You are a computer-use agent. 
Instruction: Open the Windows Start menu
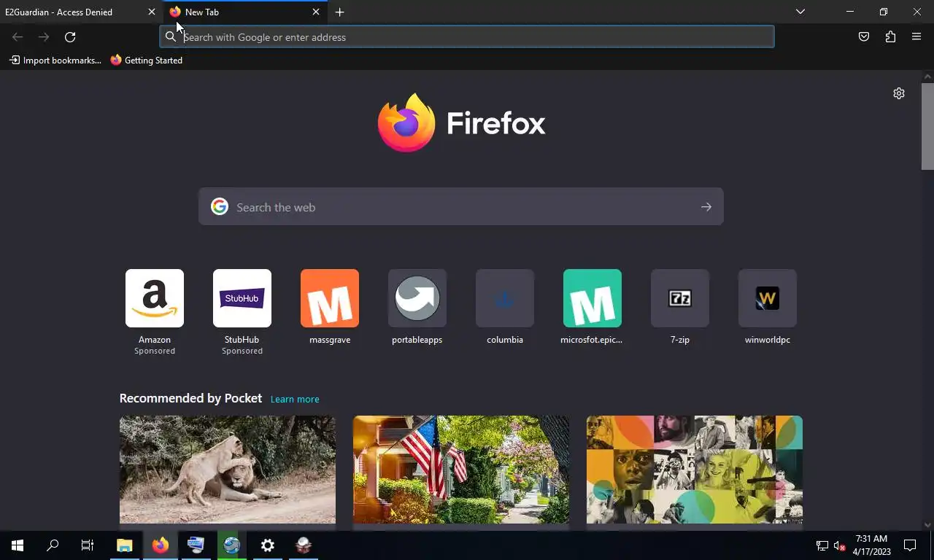click(18, 545)
